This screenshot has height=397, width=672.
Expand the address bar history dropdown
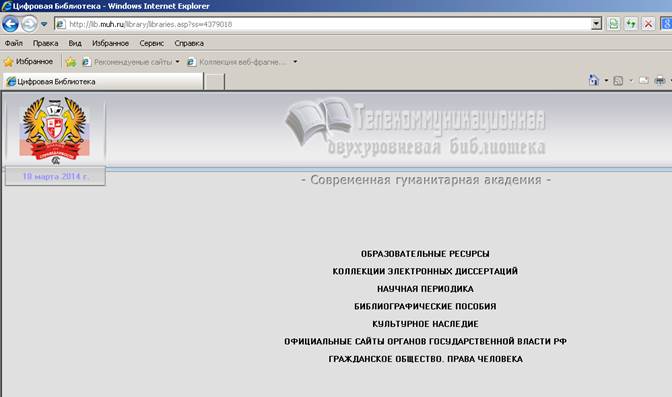(596, 24)
